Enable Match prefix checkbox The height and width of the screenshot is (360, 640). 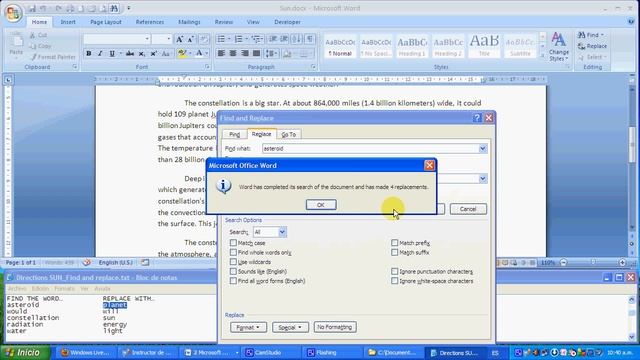click(394, 243)
